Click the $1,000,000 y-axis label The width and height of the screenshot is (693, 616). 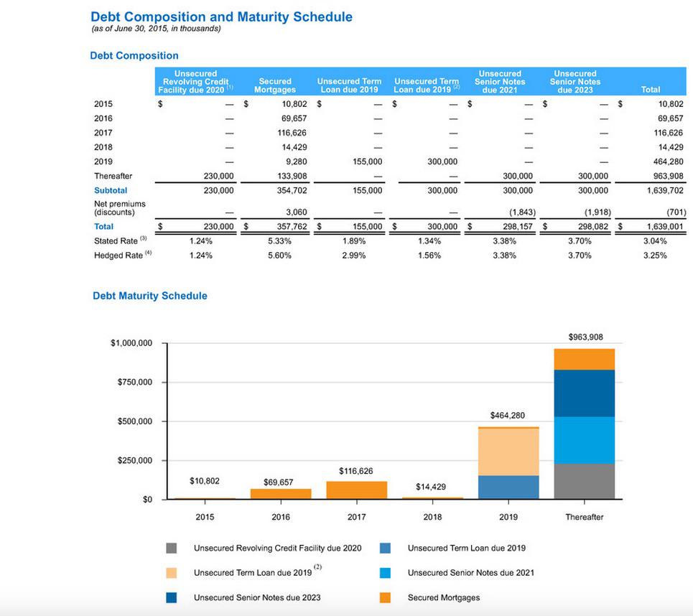[x=131, y=343]
